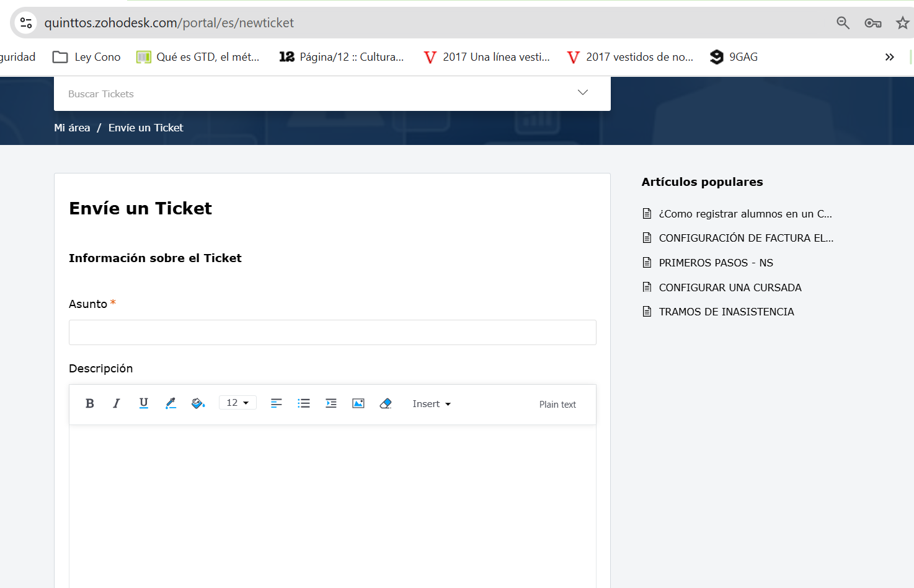Viewport: 914px width, 588px height.
Task: Click the zoom magnifier icon in address bar
Action: 843,23
